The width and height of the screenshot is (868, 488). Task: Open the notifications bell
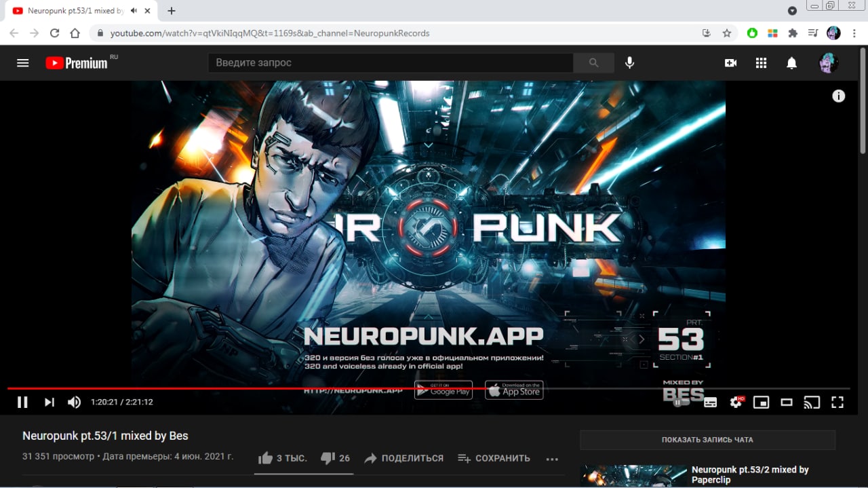[x=791, y=62]
